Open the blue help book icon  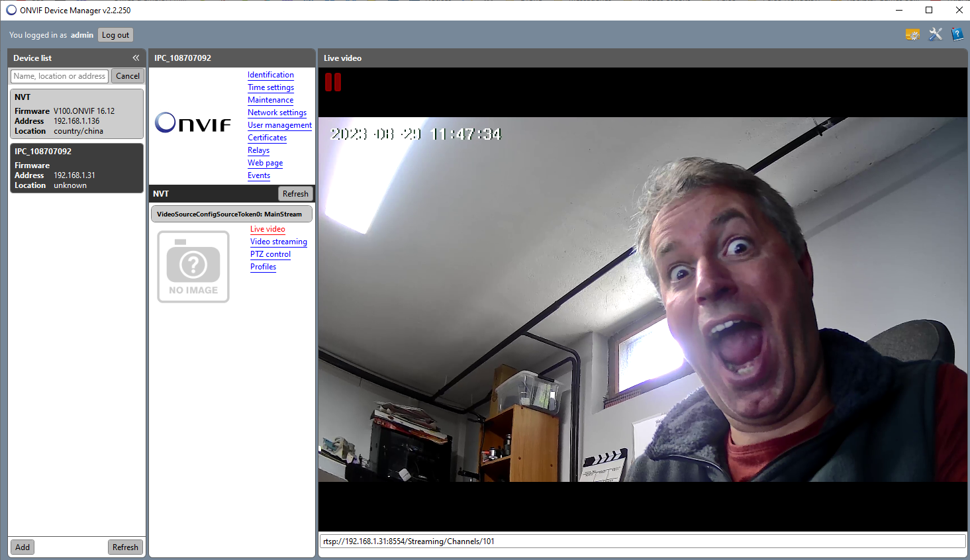tap(957, 34)
